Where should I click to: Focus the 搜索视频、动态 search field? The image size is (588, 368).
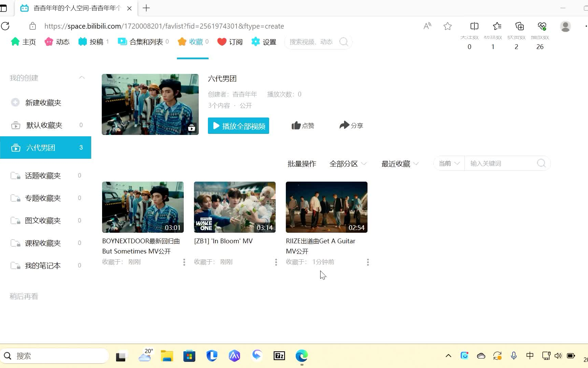coord(311,42)
